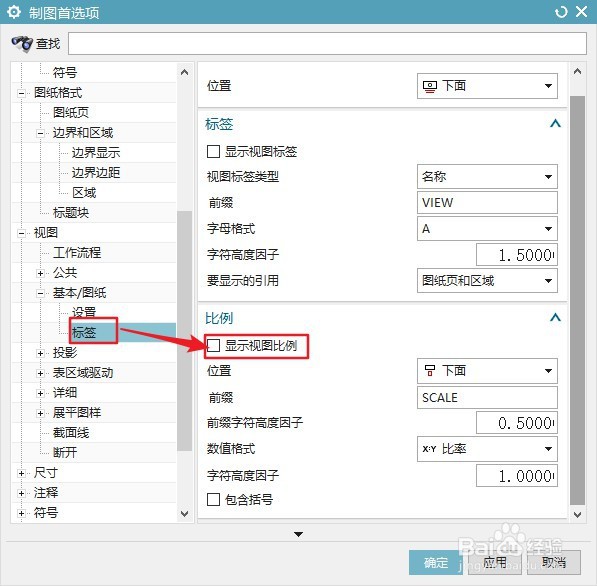597x586 pixels.
Task: Expand the 展平图样 tree node
Action: click(40, 413)
